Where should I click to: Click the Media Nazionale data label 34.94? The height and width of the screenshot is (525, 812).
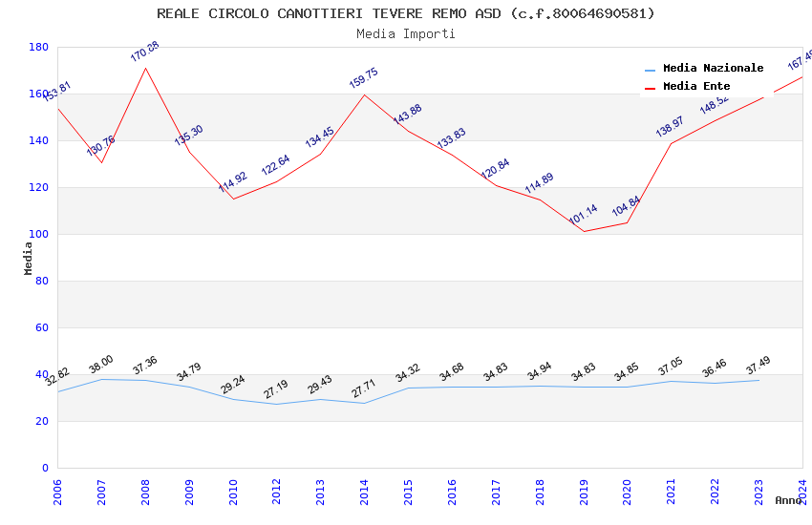coord(539,371)
